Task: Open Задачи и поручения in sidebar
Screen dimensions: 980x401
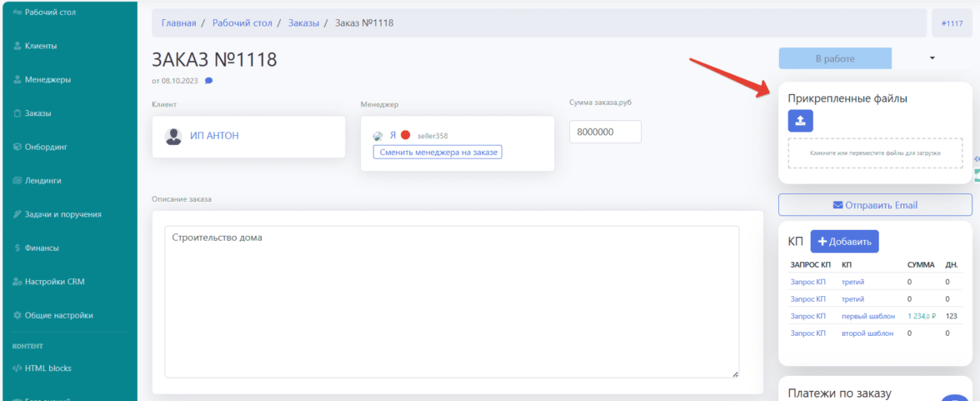Action: click(62, 214)
